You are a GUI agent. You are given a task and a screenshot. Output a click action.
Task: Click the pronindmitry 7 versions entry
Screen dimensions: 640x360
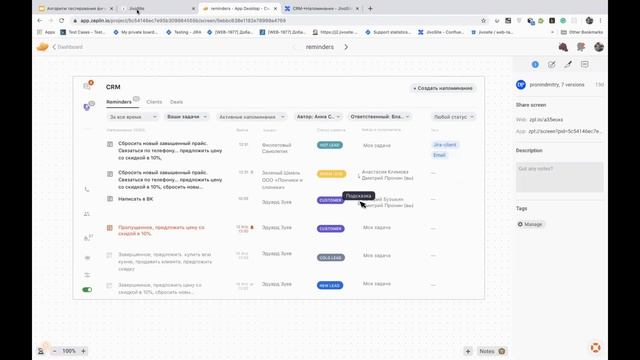pyautogui.click(x=557, y=84)
